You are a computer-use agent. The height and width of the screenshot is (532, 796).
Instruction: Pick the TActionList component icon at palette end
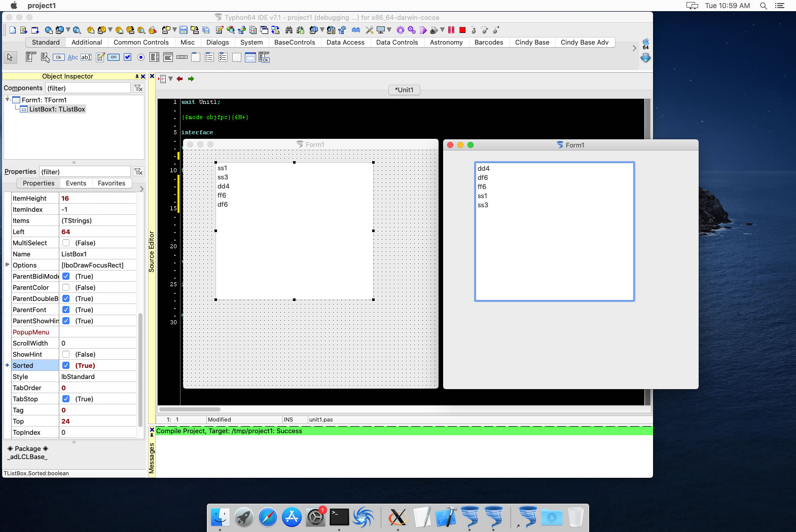click(x=264, y=57)
